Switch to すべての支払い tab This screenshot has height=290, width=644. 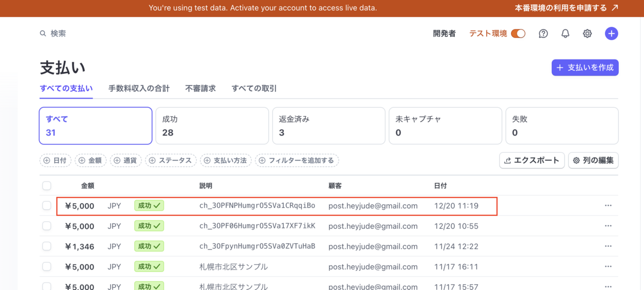[x=67, y=88]
